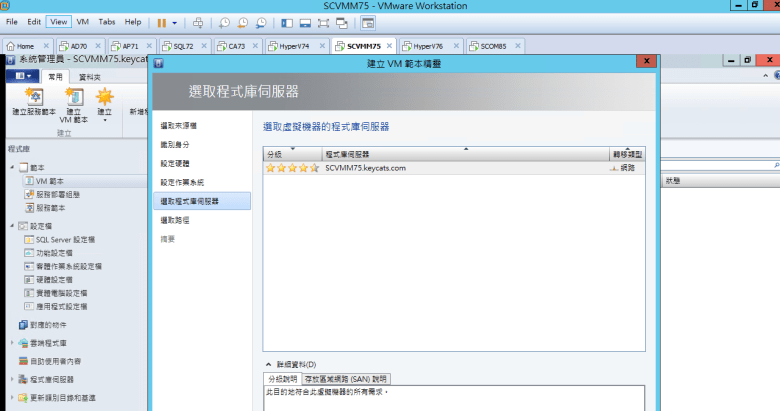The width and height of the screenshot is (780, 411).
Task: Click the send Ctrl+Alt+Del toolbar icon
Action: [x=198, y=21]
